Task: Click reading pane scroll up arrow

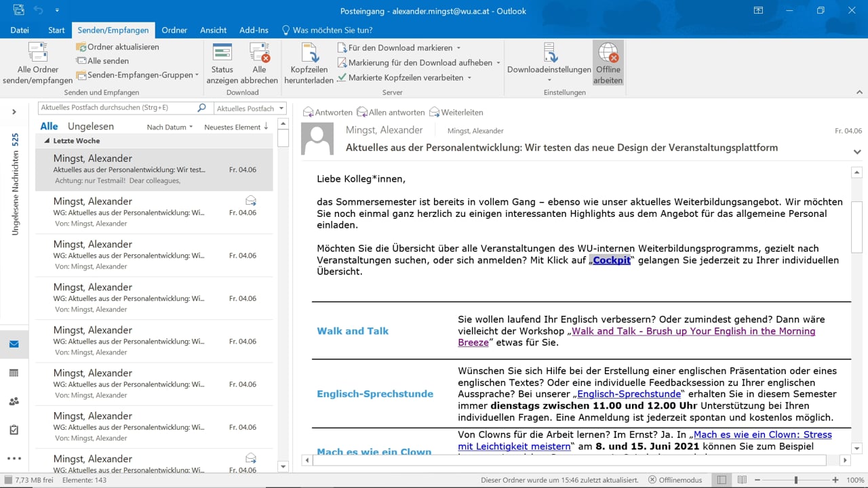Action: (x=856, y=173)
